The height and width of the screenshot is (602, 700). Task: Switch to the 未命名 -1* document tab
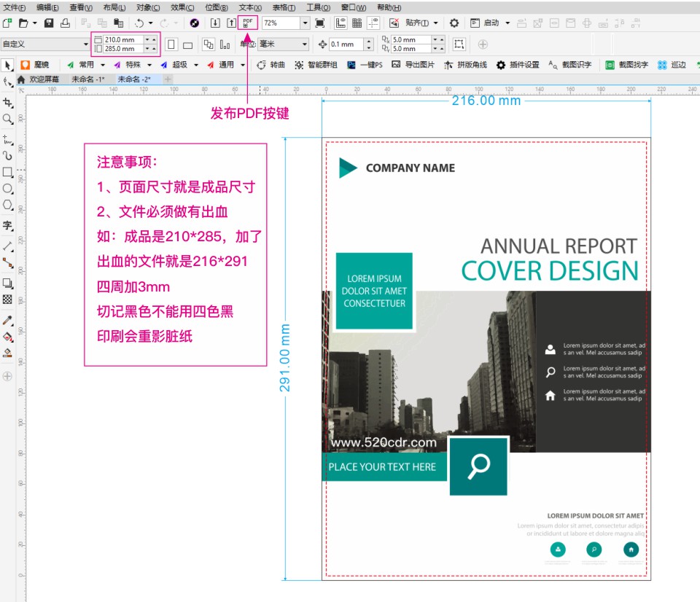coord(88,79)
